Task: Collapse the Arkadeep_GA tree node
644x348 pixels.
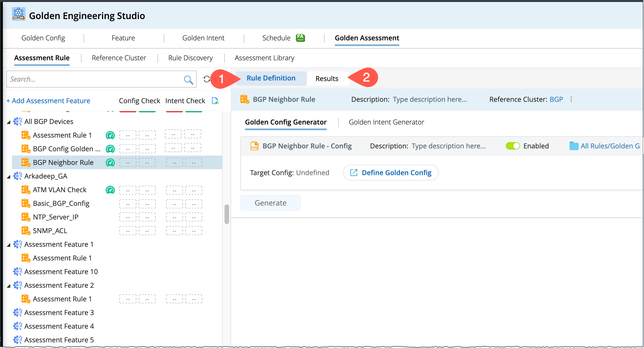Action: click(9, 177)
